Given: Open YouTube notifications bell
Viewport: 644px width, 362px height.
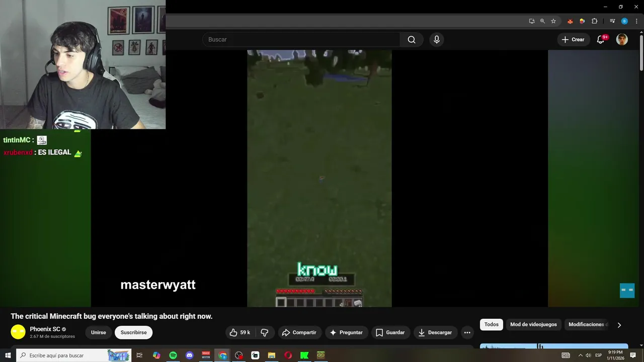Looking at the screenshot, I should coord(601,40).
